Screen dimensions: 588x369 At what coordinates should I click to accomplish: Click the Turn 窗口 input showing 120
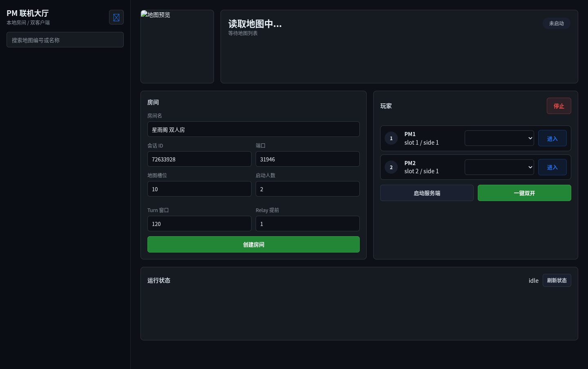click(x=199, y=224)
